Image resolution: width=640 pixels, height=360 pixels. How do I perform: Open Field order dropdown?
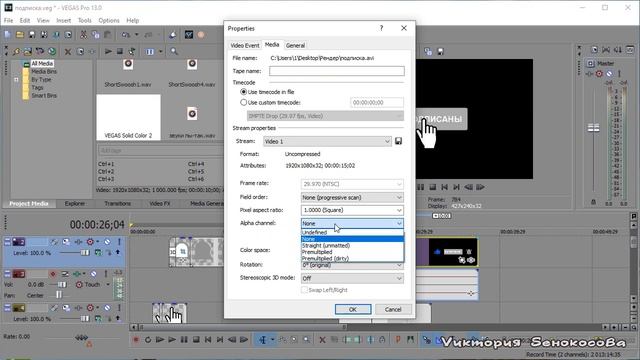352,198
